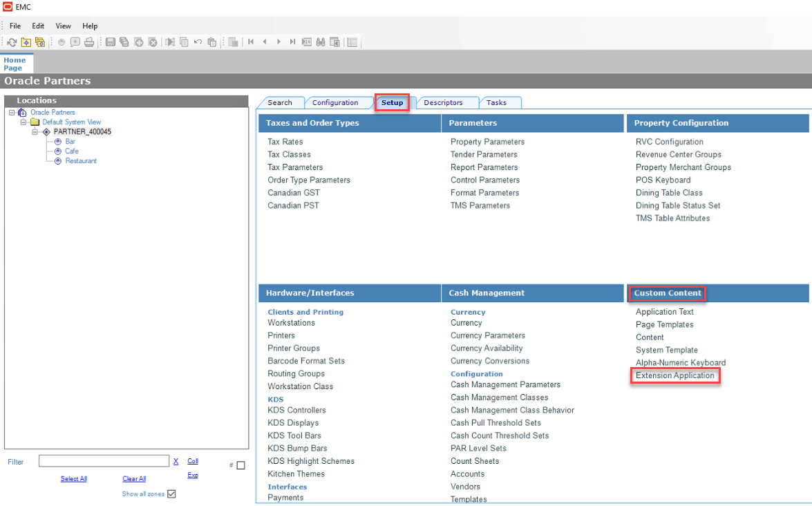Click into the Filter input field

click(x=104, y=461)
